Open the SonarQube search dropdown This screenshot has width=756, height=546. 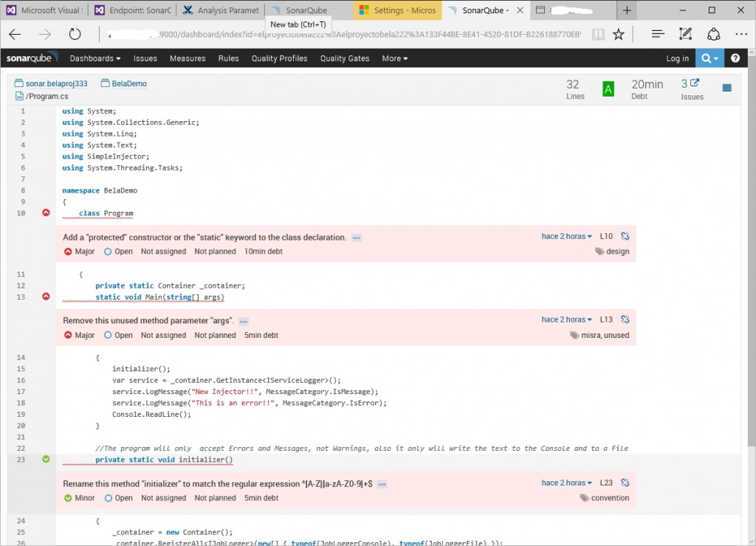click(x=709, y=58)
